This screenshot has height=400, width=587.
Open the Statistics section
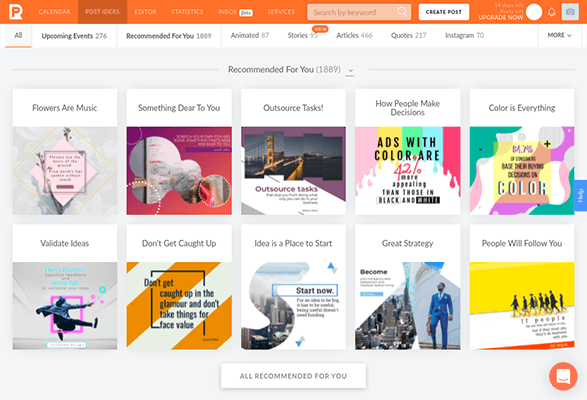(x=187, y=12)
